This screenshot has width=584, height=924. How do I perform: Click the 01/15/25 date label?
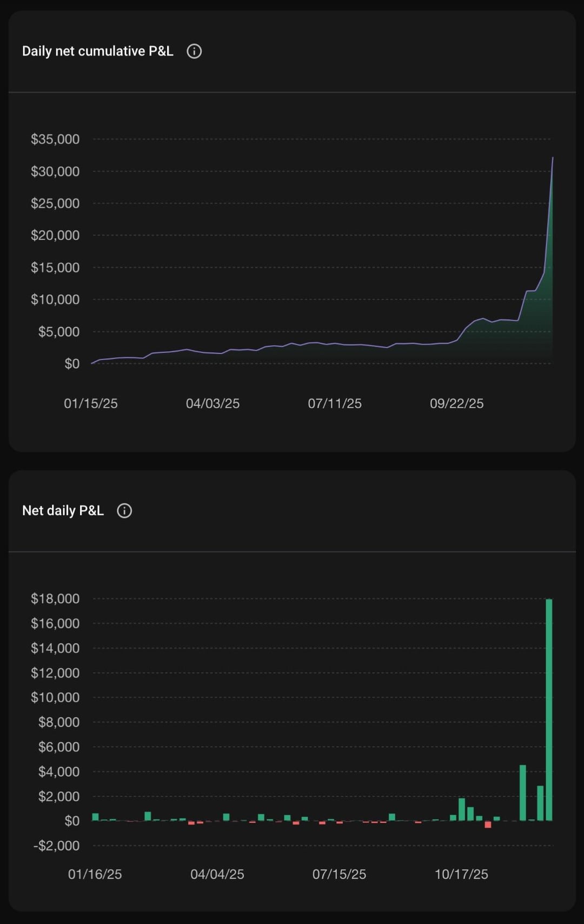click(x=91, y=404)
